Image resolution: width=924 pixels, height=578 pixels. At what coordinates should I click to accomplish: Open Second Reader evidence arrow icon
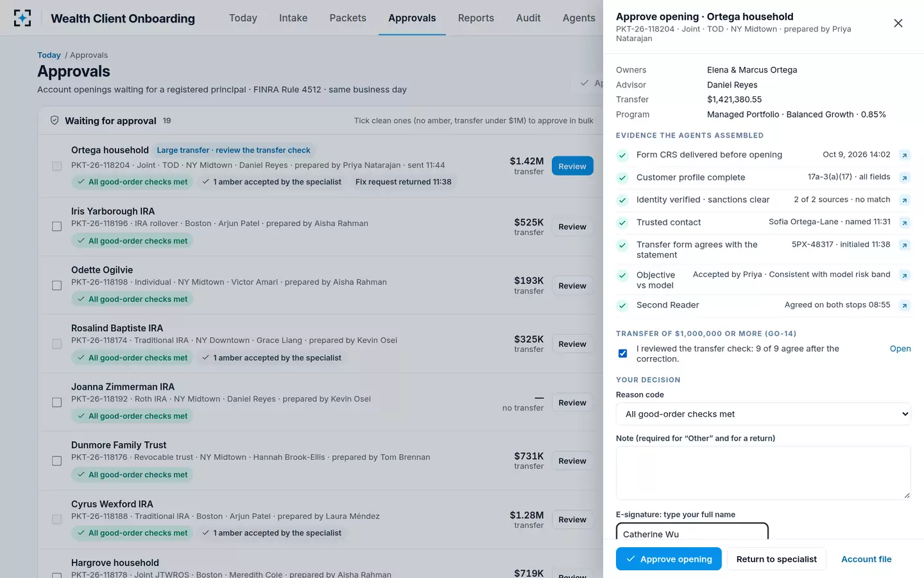[905, 305]
